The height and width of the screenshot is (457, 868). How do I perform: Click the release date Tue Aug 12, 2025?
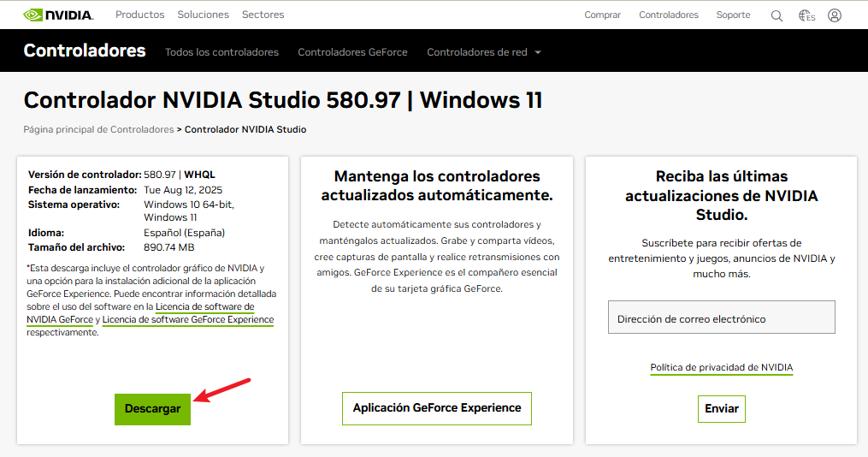(183, 190)
